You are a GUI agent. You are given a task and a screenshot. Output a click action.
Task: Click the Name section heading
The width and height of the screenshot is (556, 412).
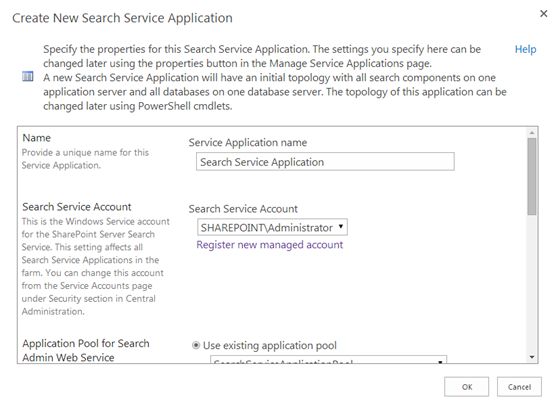(37, 138)
